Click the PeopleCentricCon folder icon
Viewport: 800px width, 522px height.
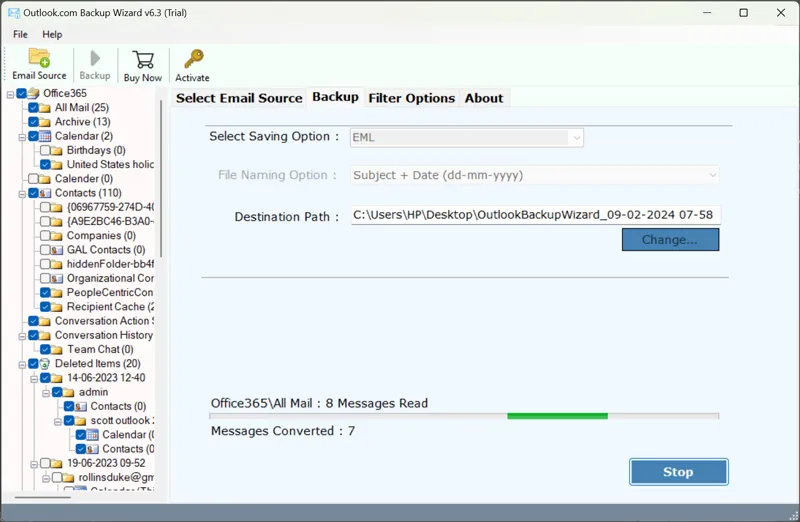pyautogui.click(x=57, y=293)
